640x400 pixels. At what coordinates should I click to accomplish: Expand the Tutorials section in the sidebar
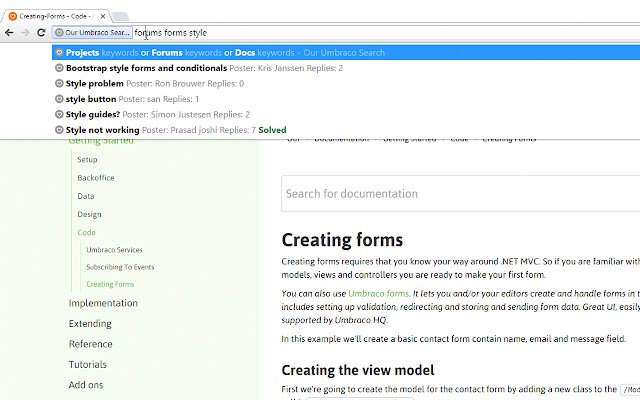(x=88, y=364)
